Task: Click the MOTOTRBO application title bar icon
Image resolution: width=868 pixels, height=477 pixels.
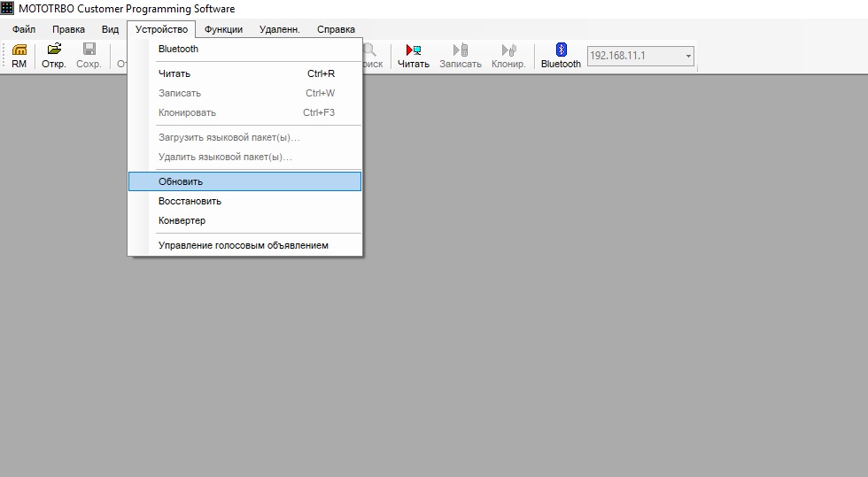Action: click(7, 8)
